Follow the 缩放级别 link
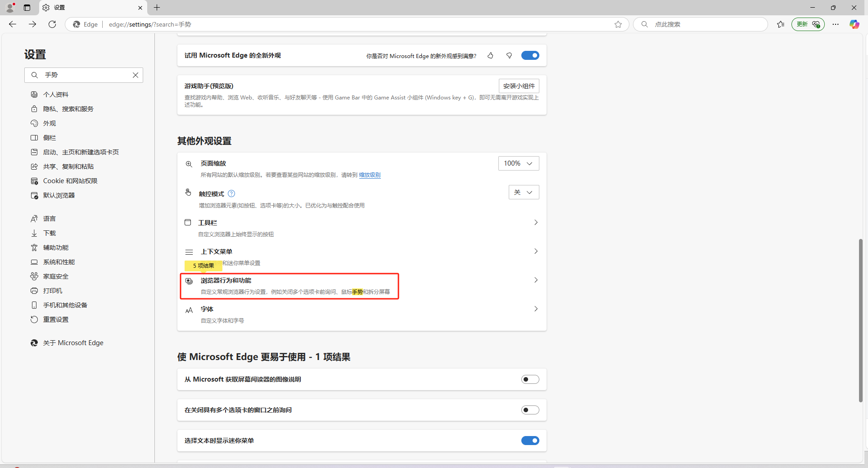 tap(370, 175)
